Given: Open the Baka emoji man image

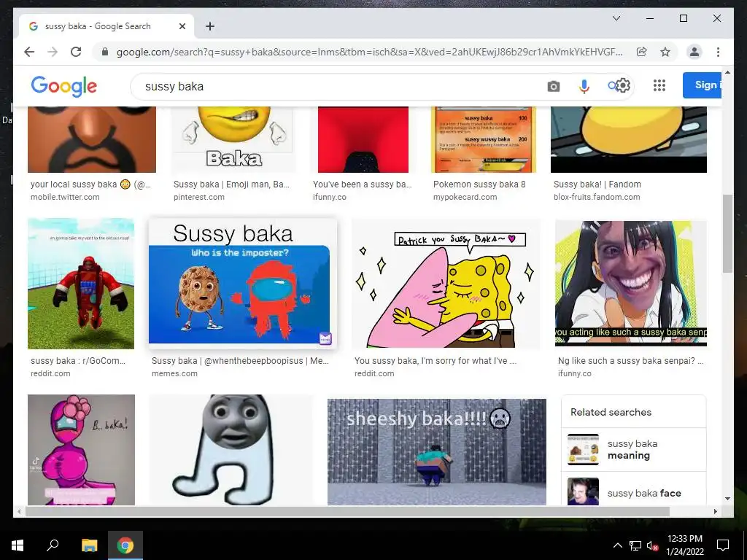Looking at the screenshot, I should (x=233, y=139).
